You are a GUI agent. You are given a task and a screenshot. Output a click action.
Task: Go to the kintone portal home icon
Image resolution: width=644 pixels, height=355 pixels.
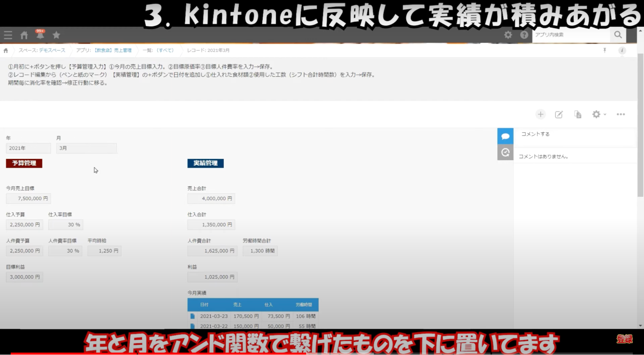click(x=24, y=35)
